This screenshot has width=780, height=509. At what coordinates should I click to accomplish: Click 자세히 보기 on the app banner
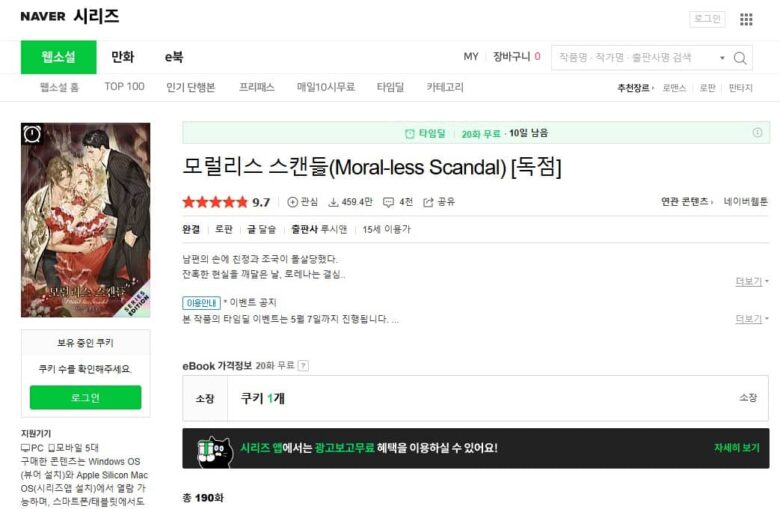(x=737, y=448)
